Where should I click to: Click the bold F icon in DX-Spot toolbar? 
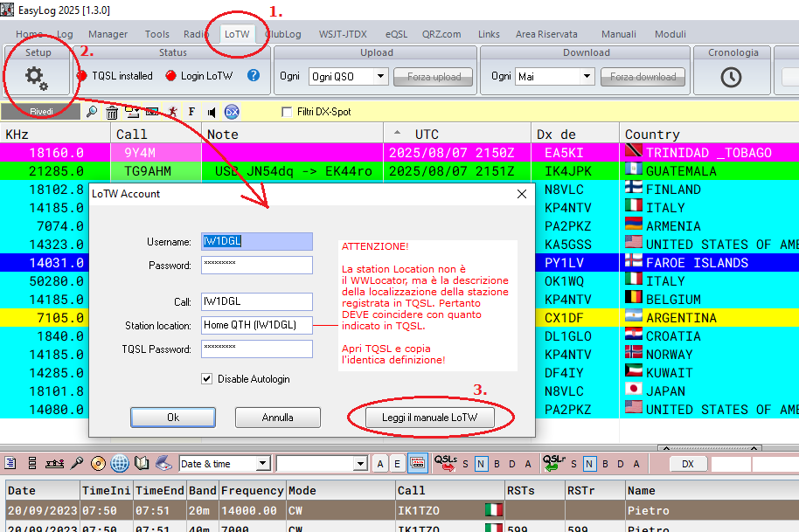[x=191, y=112]
